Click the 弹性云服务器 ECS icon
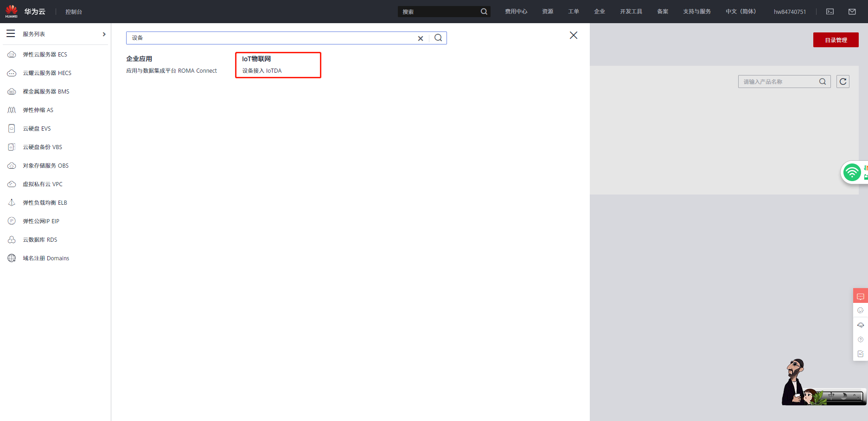 coord(12,55)
